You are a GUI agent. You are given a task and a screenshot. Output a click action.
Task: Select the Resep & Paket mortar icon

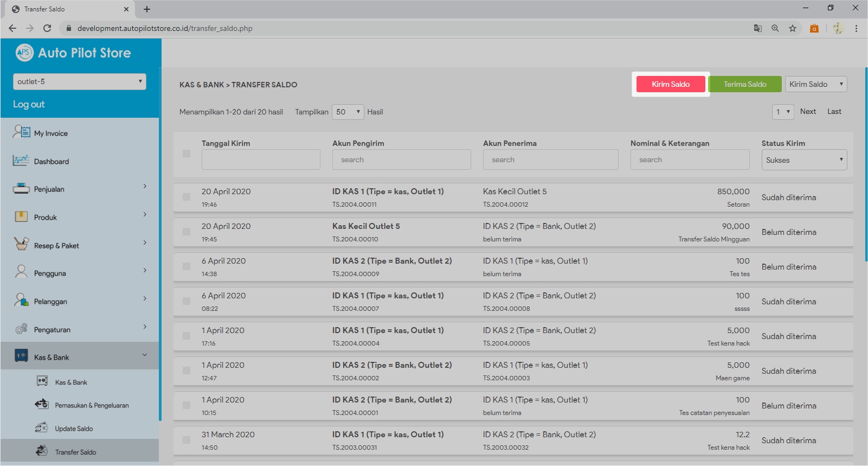21,245
